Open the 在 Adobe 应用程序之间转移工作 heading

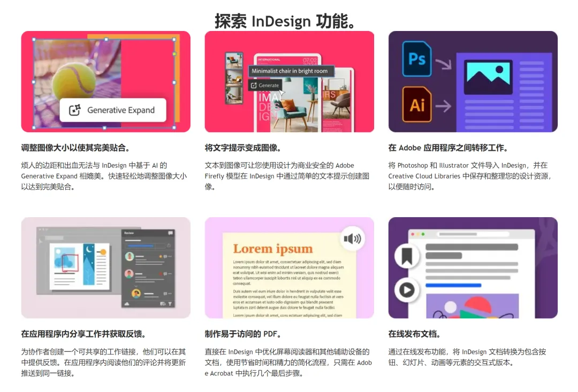(448, 148)
